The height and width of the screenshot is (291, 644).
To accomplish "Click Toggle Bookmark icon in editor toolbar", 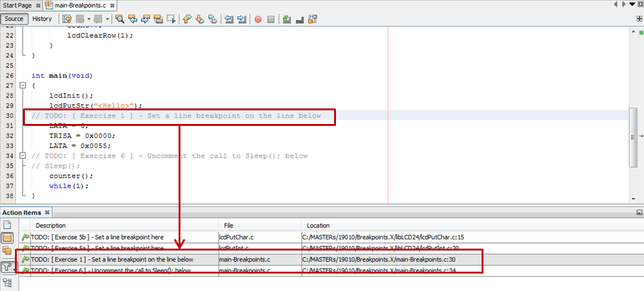I will click(x=212, y=19).
